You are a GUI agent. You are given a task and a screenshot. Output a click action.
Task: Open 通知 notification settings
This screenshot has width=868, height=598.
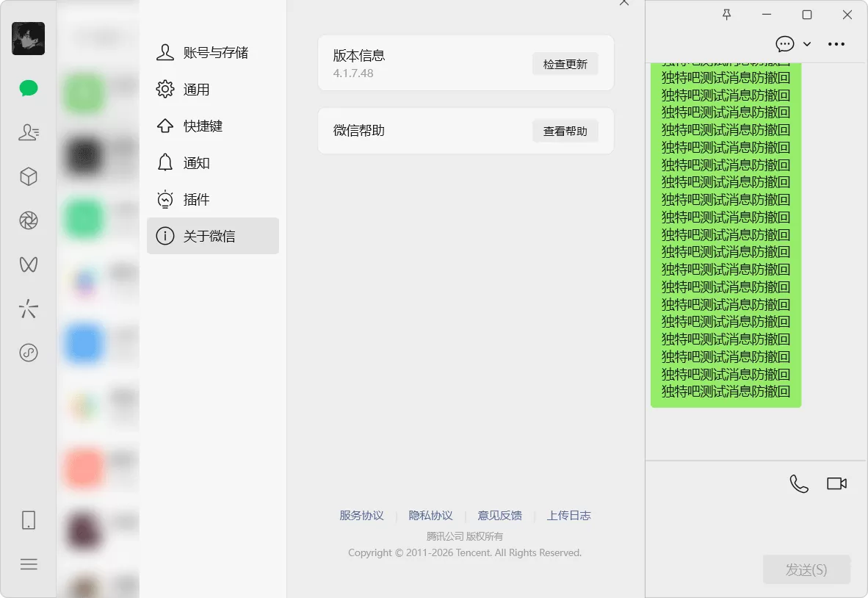pyautogui.click(x=196, y=162)
